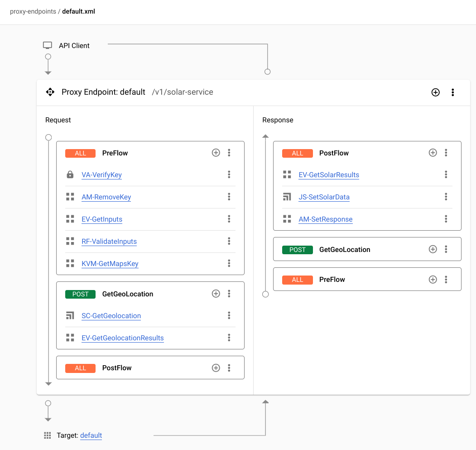The width and height of the screenshot is (476, 450).
Task: Open the Proxy Endpoint default more-options menu
Action: (452, 92)
